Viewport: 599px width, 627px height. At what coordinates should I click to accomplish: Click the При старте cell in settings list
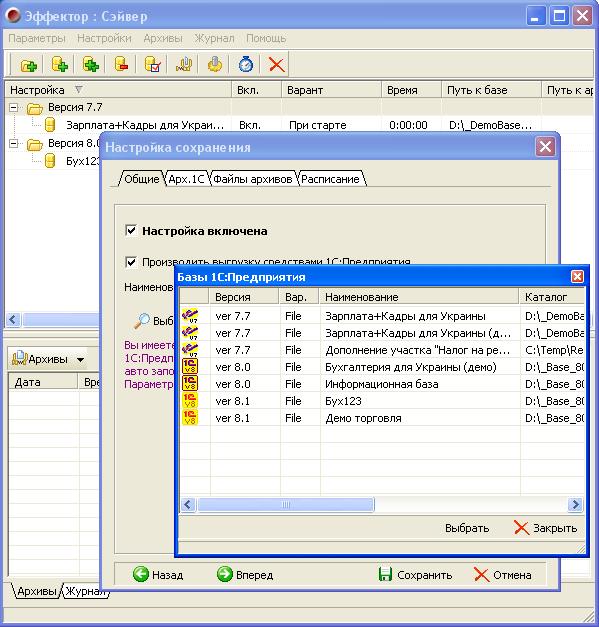point(317,125)
